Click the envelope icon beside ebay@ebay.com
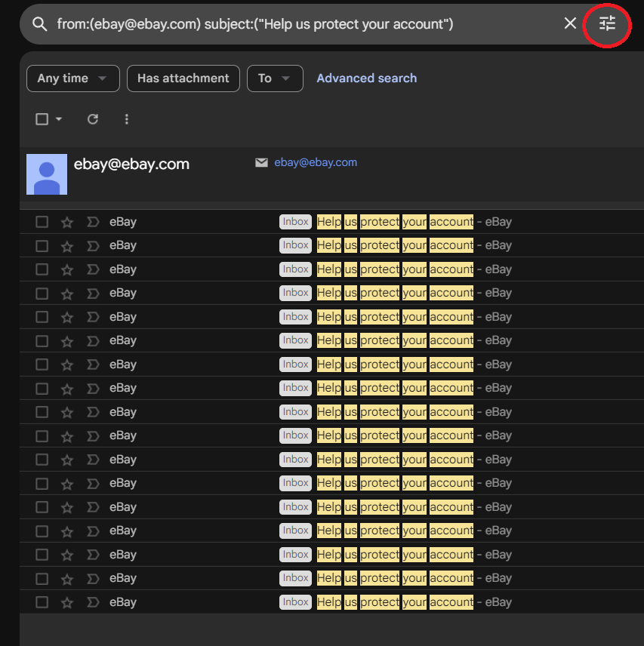The height and width of the screenshot is (646, 644). [x=261, y=162]
